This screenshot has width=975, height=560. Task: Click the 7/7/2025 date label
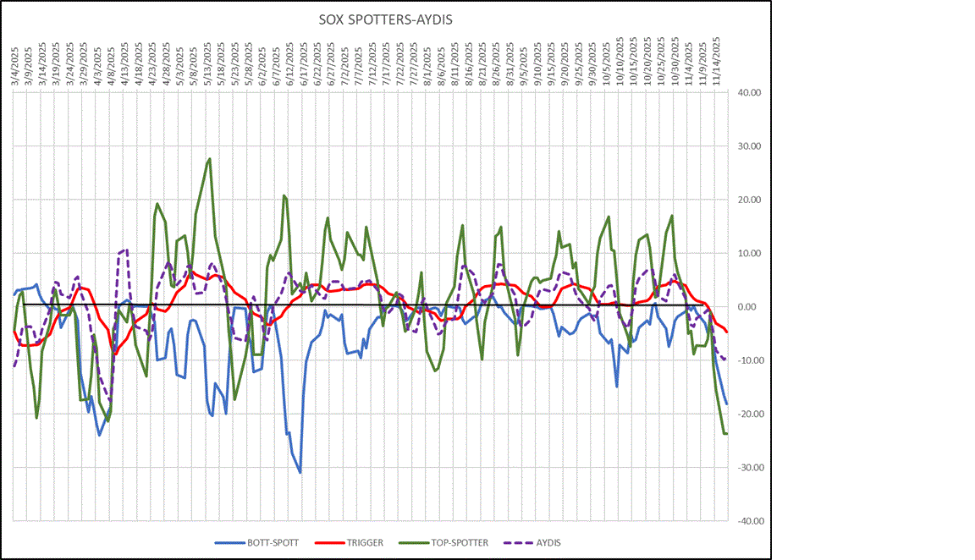(x=359, y=66)
